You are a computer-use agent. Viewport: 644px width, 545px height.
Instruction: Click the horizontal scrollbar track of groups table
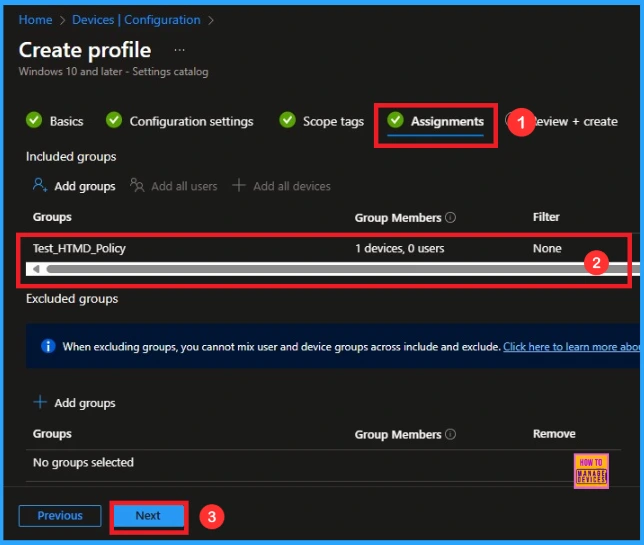(341, 269)
